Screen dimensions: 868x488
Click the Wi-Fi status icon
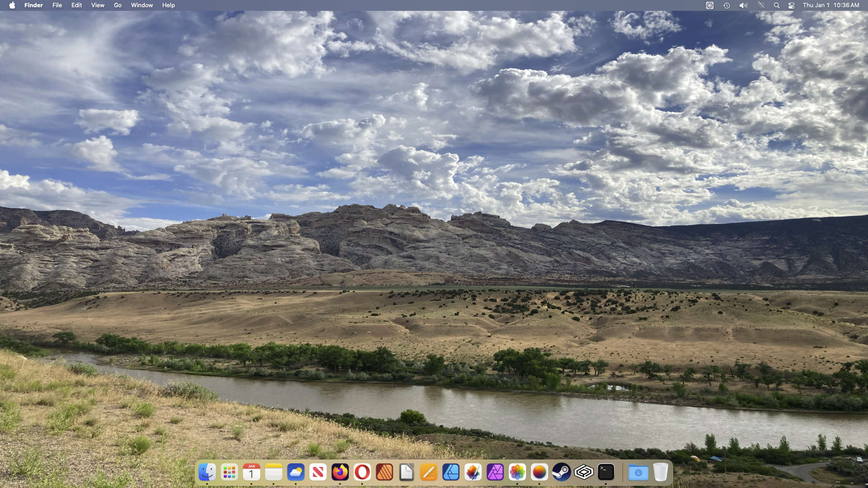click(x=761, y=5)
